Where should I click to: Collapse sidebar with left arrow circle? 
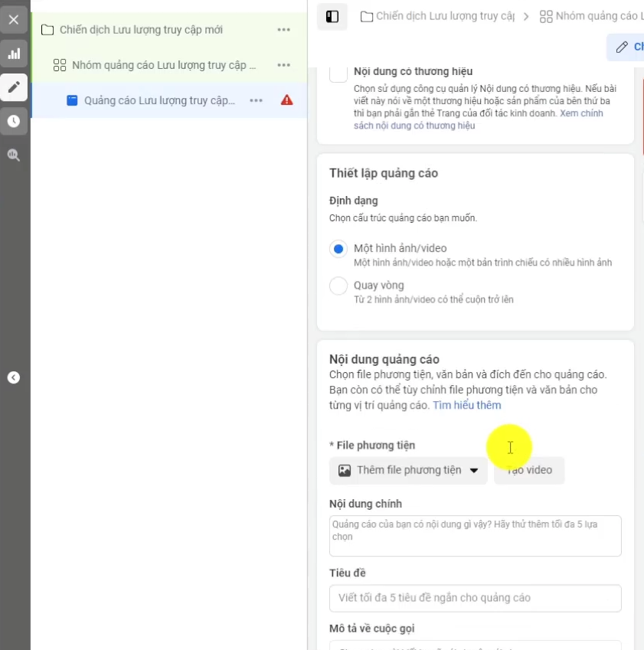tap(14, 377)
